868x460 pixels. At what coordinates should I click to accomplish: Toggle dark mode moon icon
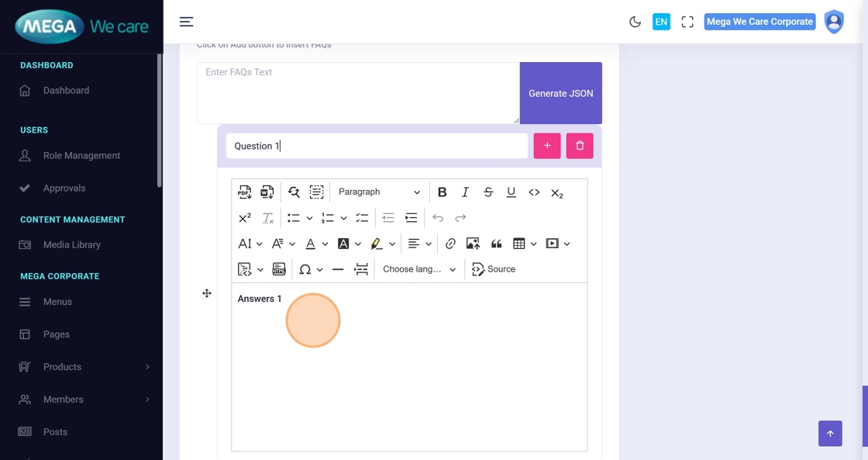pos(635,22)
